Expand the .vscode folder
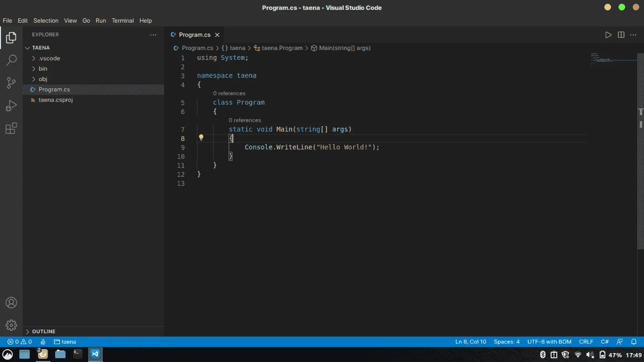The height and width of the screenshot is (362, 644). click(93, 58)
